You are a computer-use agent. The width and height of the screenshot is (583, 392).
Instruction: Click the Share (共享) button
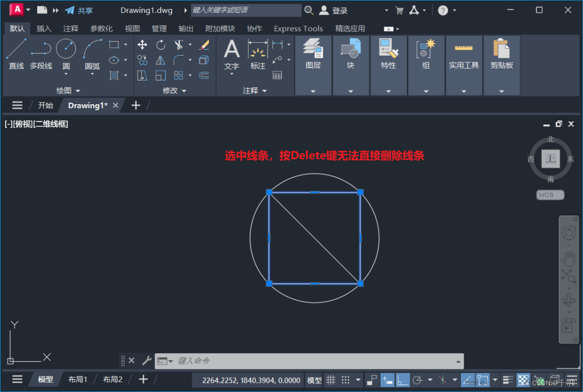pos(79,10)
